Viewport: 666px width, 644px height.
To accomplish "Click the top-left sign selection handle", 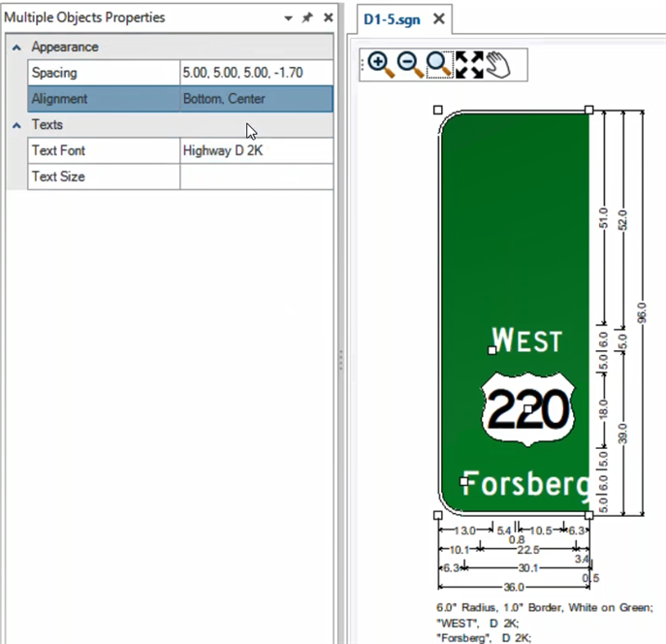I will coord(438,110).
